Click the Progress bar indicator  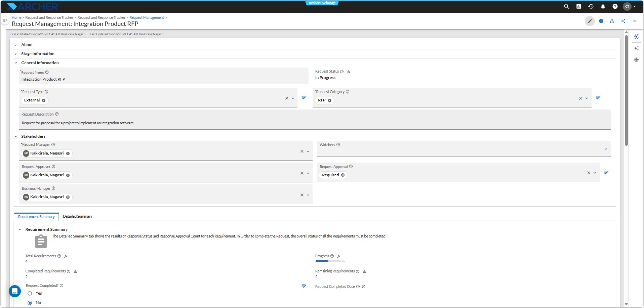tap(328, 261)
